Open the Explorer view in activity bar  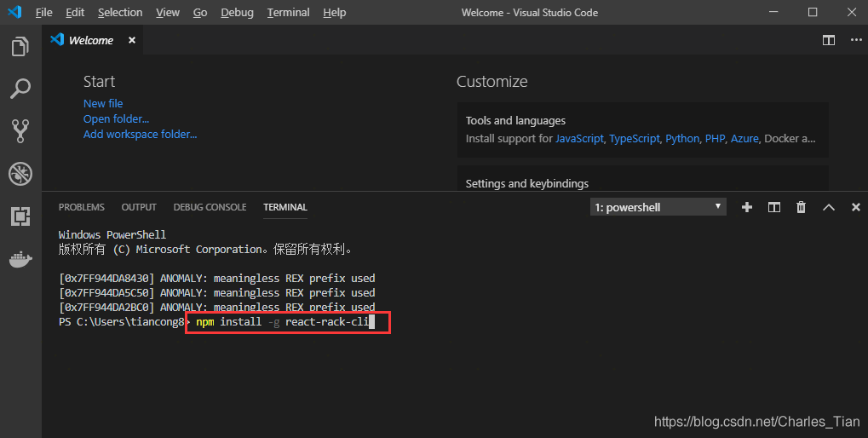tap(20, 47)
